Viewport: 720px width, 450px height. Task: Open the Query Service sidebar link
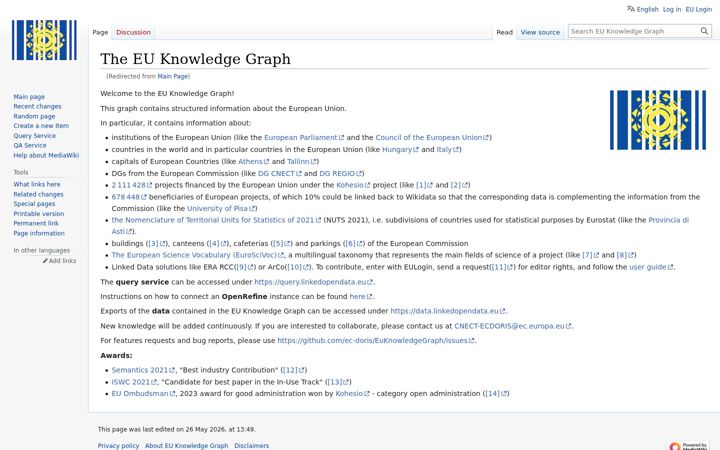coord(34,136)
